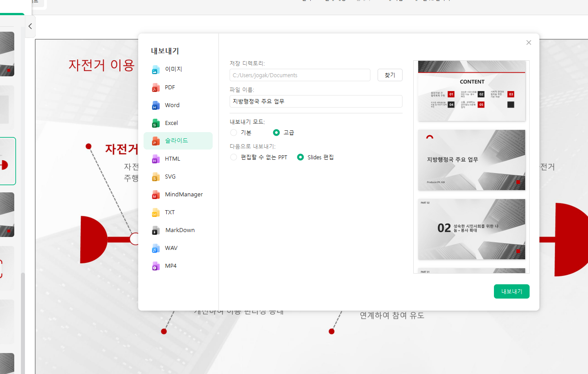Select the 지방행정국 주요 업무 title slide preview

point(472,160)
